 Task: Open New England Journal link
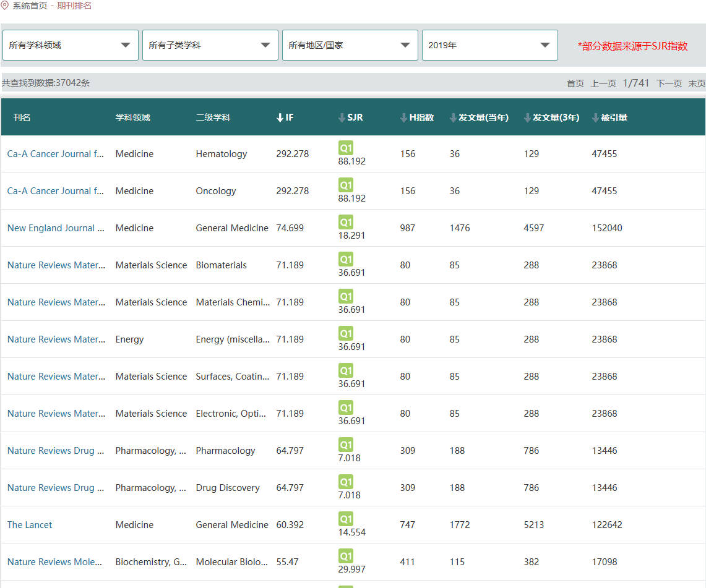pyautogui.click(x=56, y=228)
